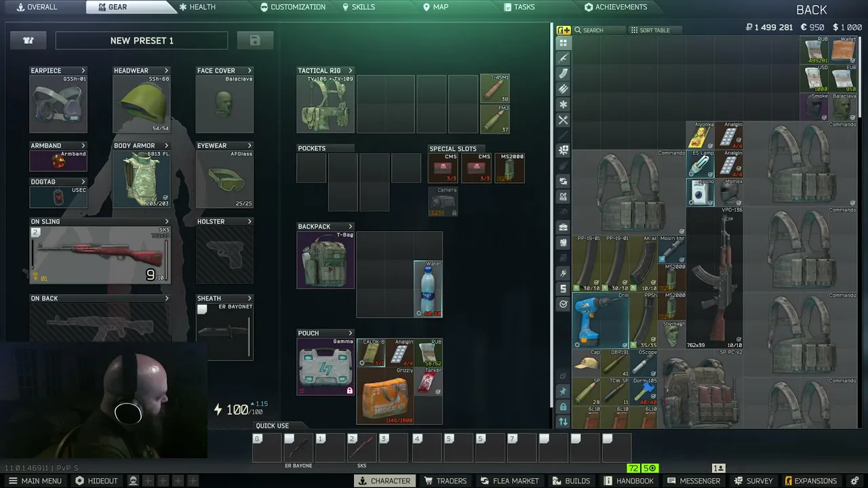The height and width of the screenshot is (488, 868).
Task: Click the stash Search field
Action: pyautogui.click(x=599, y=30)
